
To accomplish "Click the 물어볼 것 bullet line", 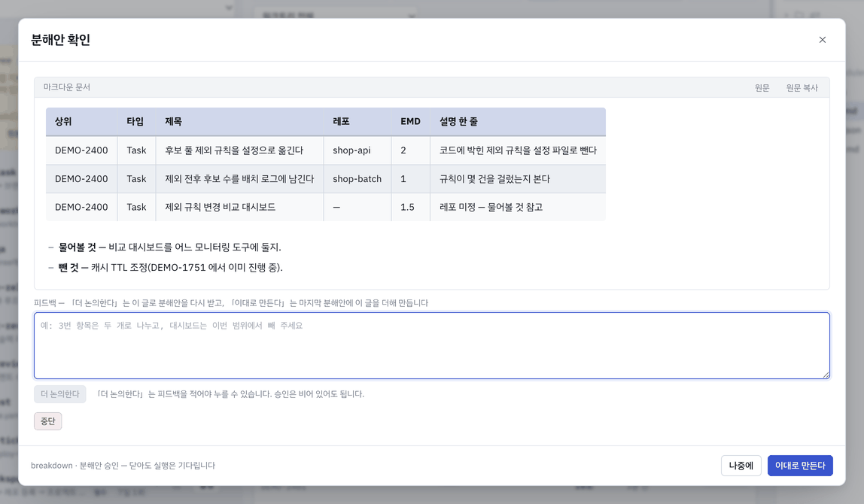I will click(x=170, y=247).
